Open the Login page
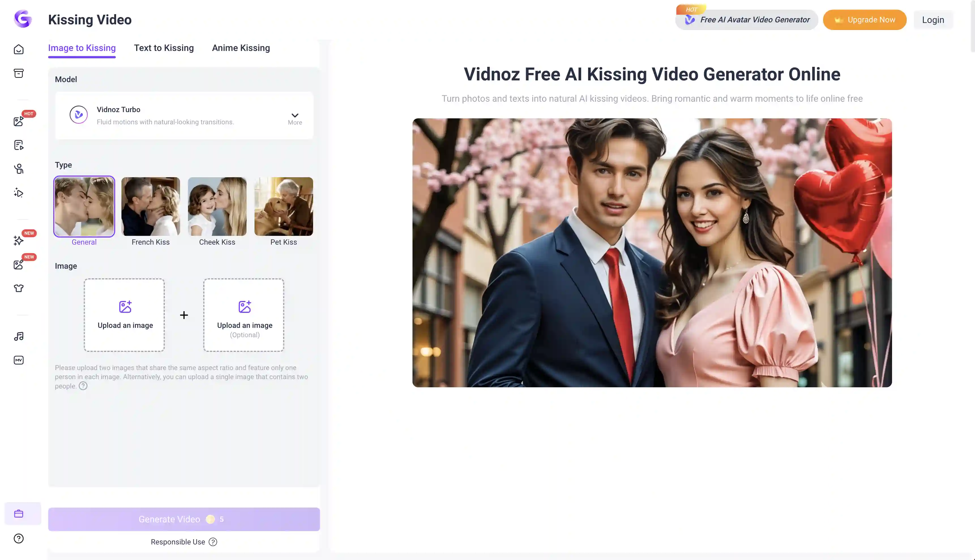 point(933,20)
